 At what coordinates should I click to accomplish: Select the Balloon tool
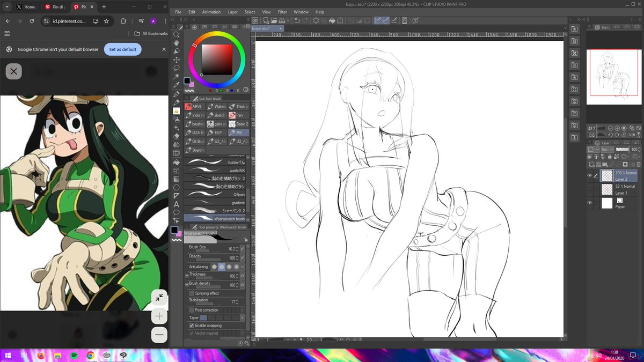point(177,212)
